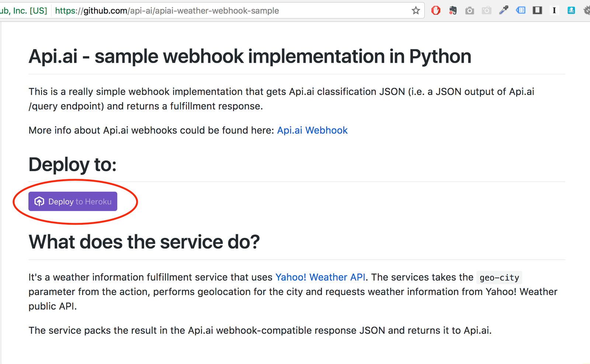Focus the github.com address bar URL
This screenshot has width=590, height=364.
pyautogui.click(x=167, y=11)
